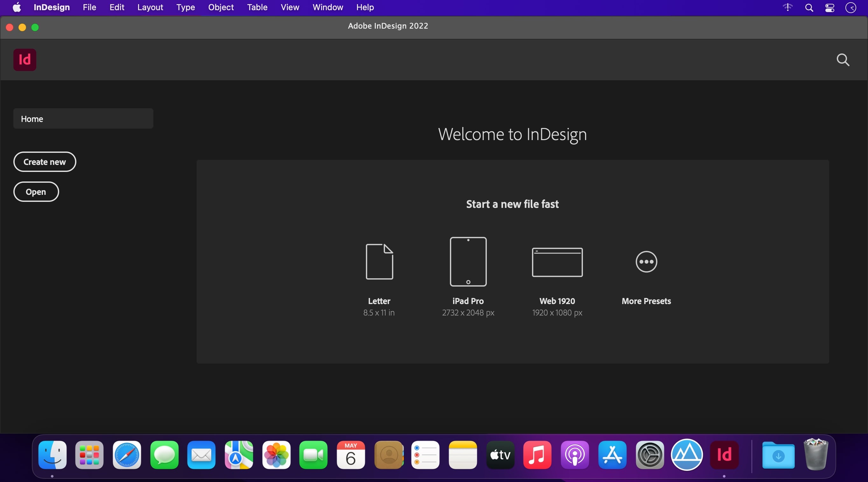This screenshot has width=868, height=482.
Task: Select the Letter document preset icon
Action: [379, 262]
